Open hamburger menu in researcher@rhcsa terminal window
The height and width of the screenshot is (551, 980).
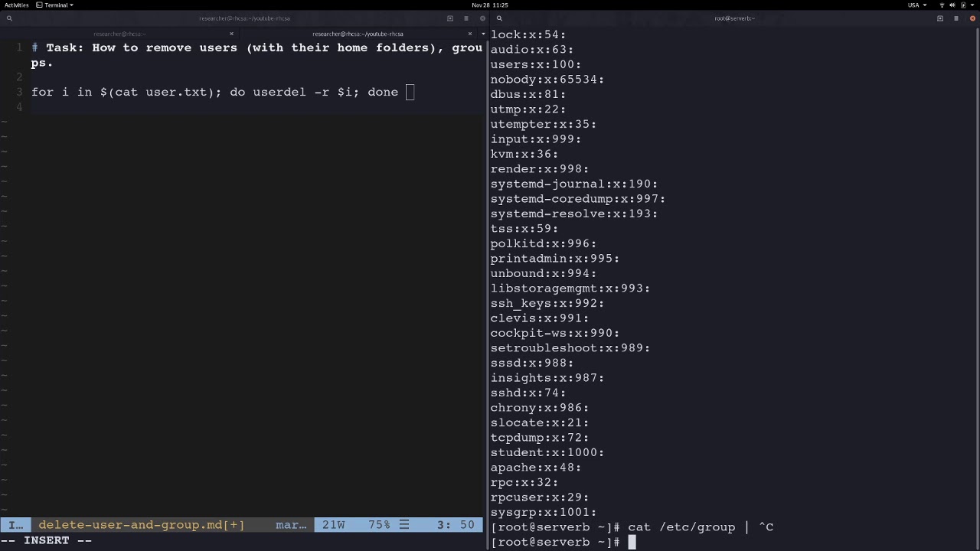click(466, 18)
